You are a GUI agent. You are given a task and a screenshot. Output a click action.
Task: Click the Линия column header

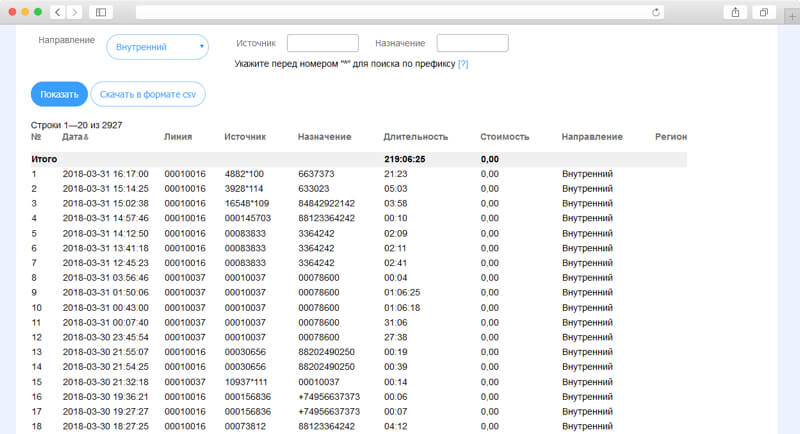[x=178, y=137]
